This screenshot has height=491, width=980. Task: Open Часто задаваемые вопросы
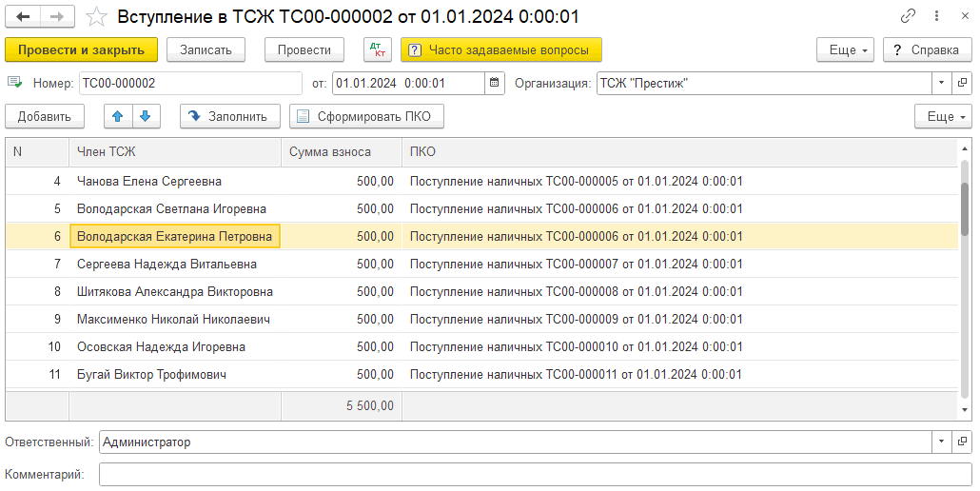tap(500, 50)
